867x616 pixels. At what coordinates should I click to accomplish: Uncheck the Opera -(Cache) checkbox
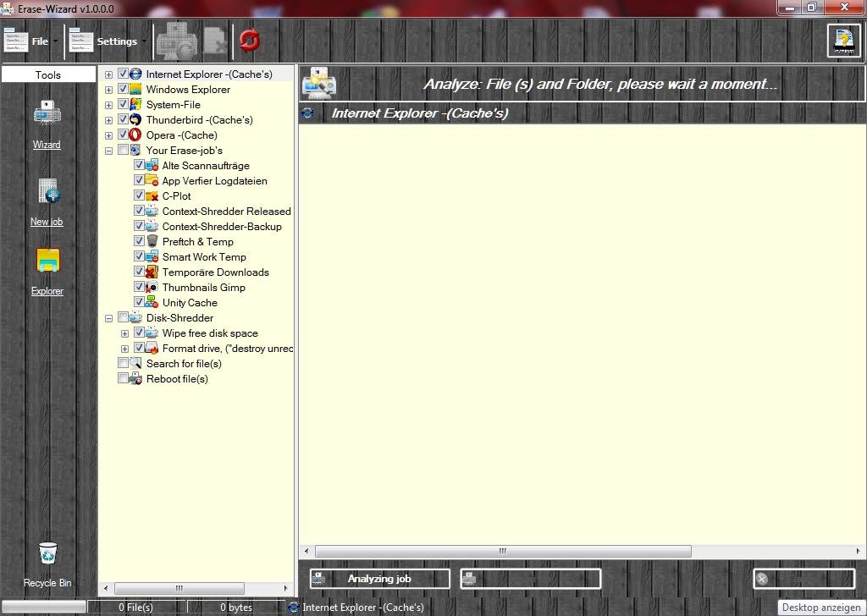[x=123, y=135]
